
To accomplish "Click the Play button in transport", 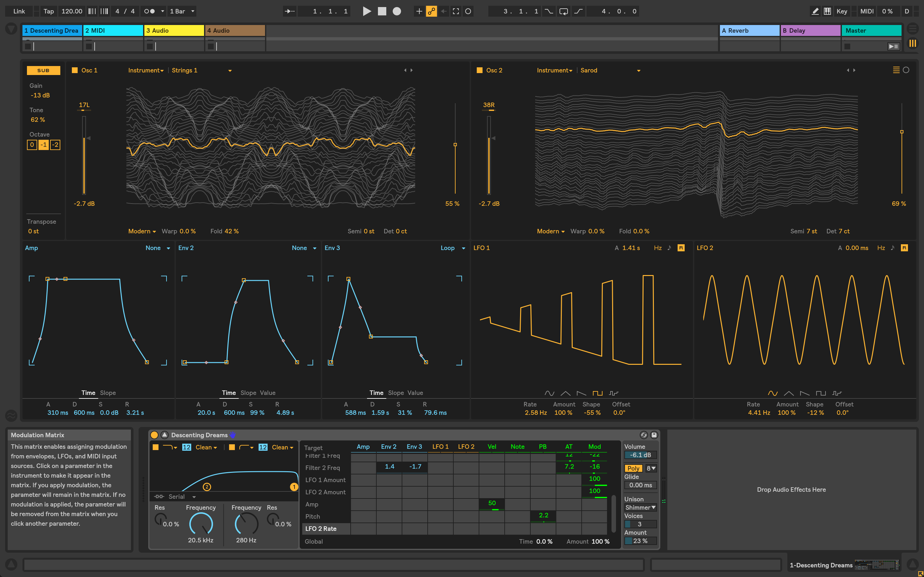I will pyautogui.click(x=366, y=12).
